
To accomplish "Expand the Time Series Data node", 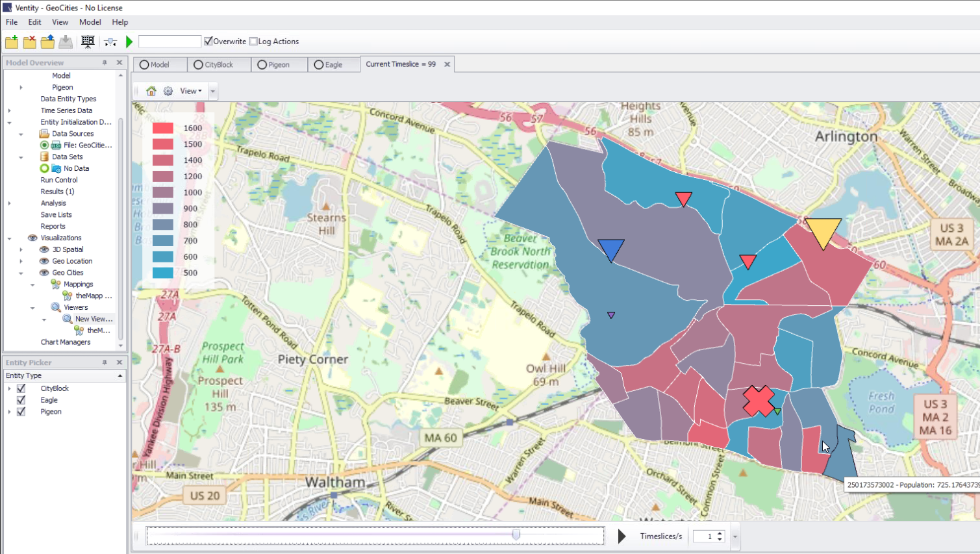I will coord(9,111).
